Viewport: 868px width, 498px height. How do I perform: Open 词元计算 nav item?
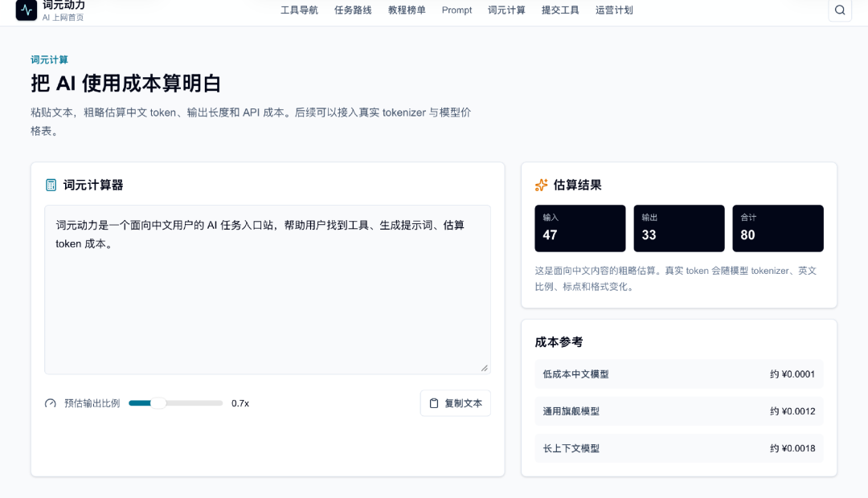coord(506,10)
